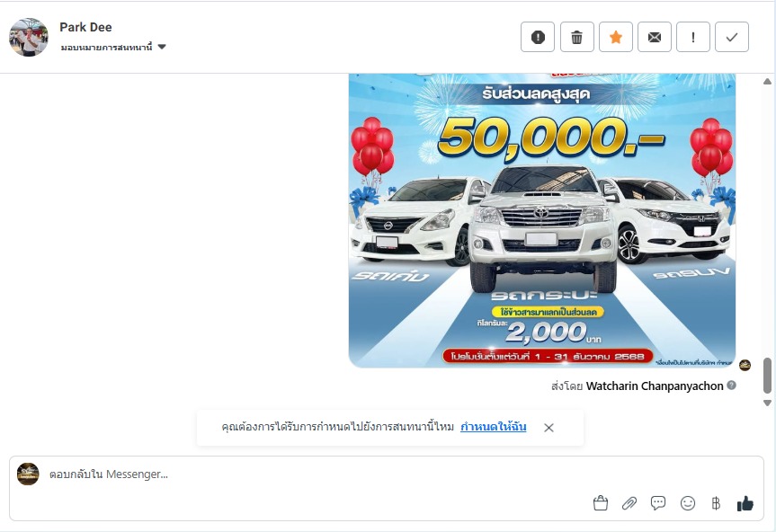Flag conversation as priority with exclamation icon

tap(693, 37)
